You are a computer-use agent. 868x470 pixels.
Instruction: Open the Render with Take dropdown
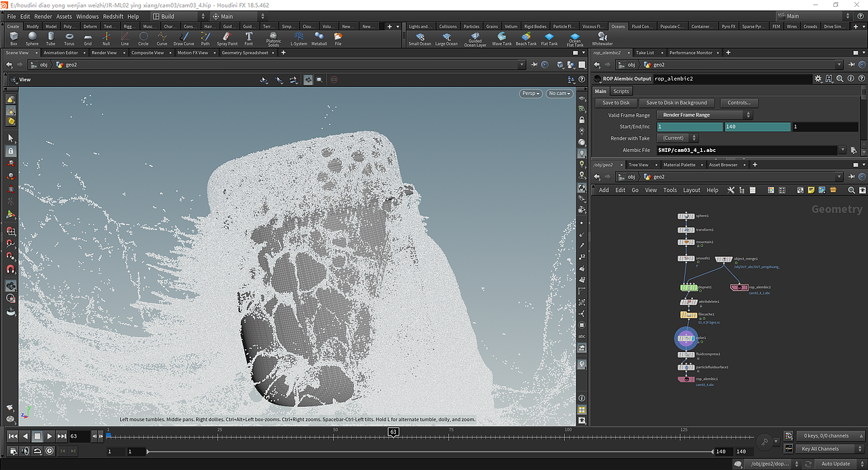point(677,138)
